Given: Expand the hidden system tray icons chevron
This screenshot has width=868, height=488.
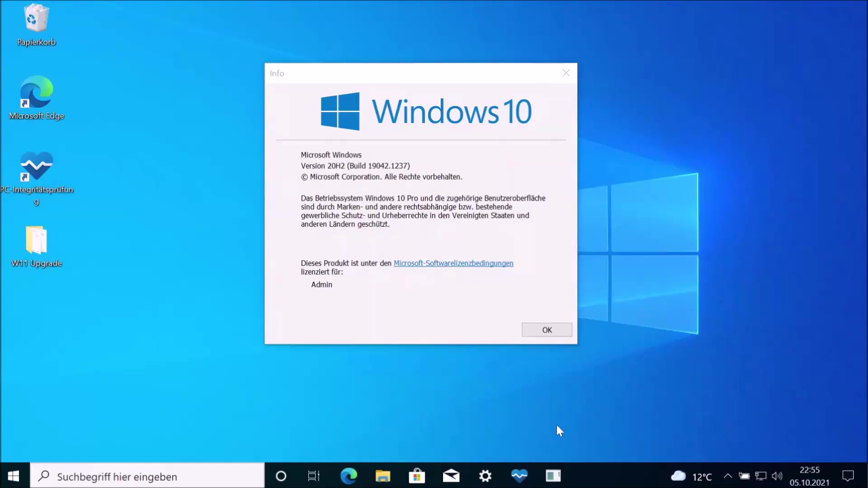Looking at the screenshot, I should pyautogui.click(x=727, y=476).
